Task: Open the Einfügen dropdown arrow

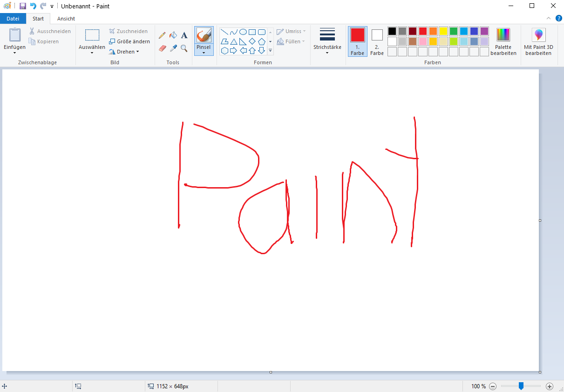Action: tap(15, 53)
